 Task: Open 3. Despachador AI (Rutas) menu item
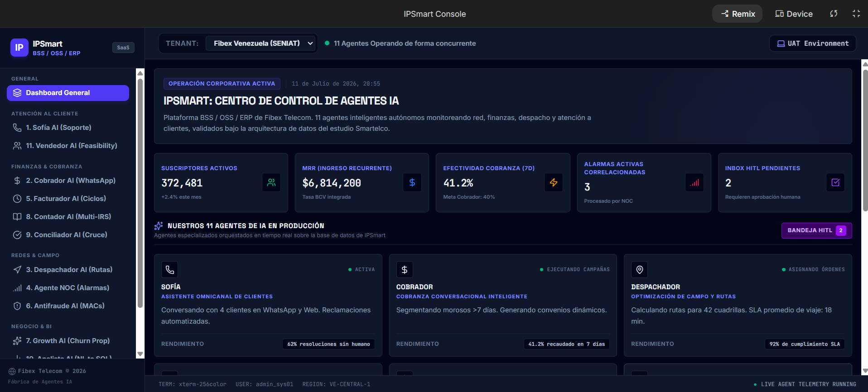pos(68,270)
